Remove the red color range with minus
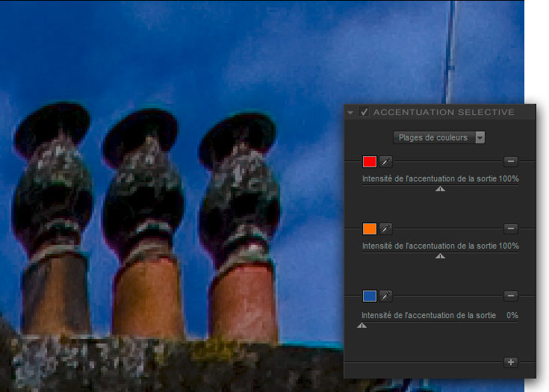The image size is (549, 392). [x=511, y=161]
